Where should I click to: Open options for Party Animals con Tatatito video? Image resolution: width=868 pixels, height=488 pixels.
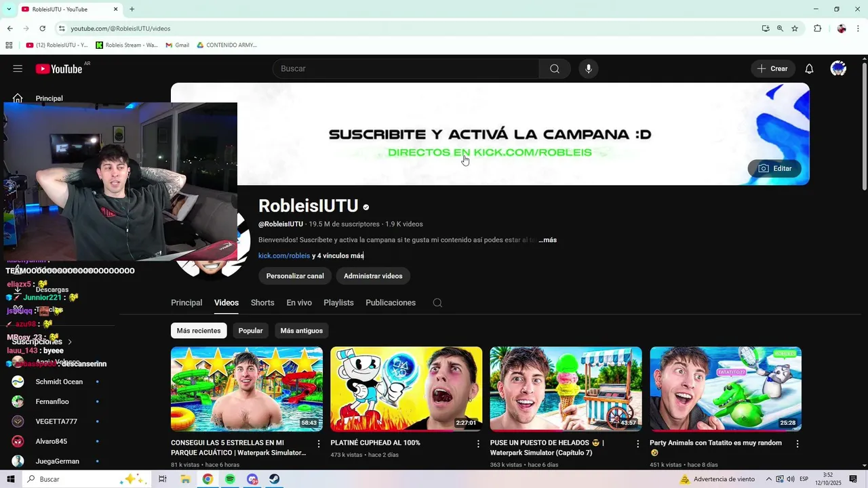tap(797, 444)
